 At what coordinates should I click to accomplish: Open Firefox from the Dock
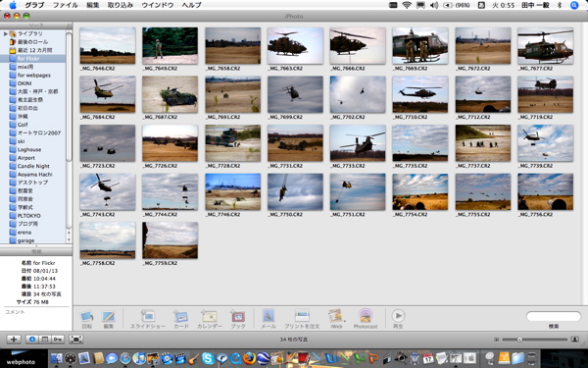pos(249,358)
